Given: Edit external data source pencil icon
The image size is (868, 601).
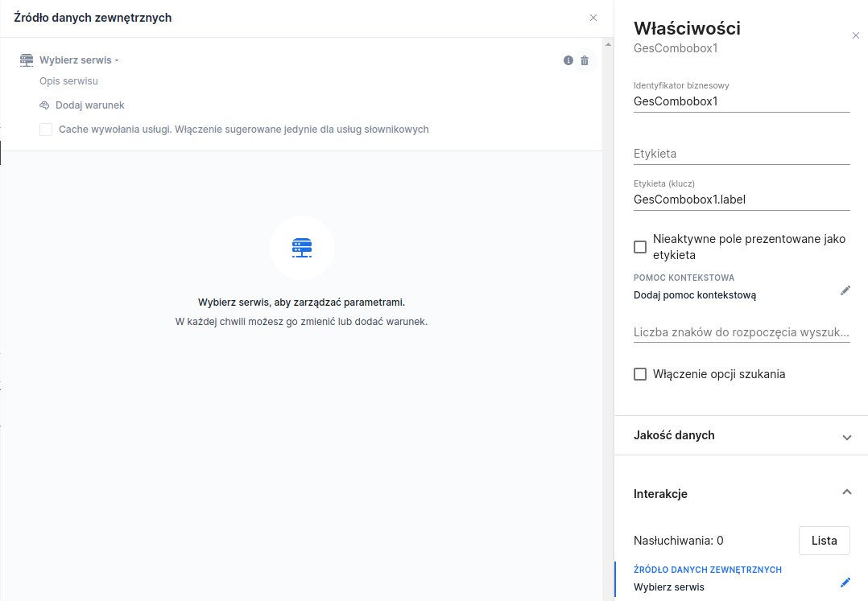Looking at the screenshot, I should tap(845, 582).
